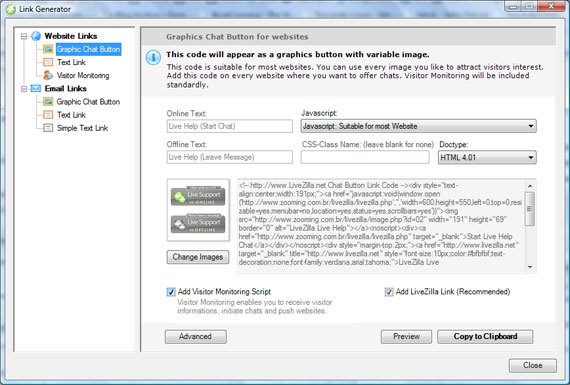The width and height of the screenshot is (570, 385).
Task: Click the Preview button
Action: [406, 337]
